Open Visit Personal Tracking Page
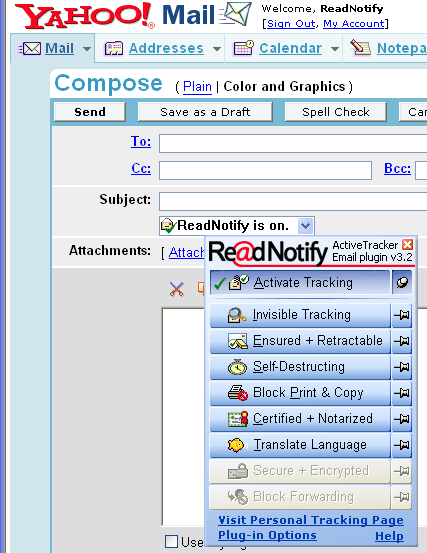This screenshot has width=427, height=553. pyautogui.click(x=311, y=520)
